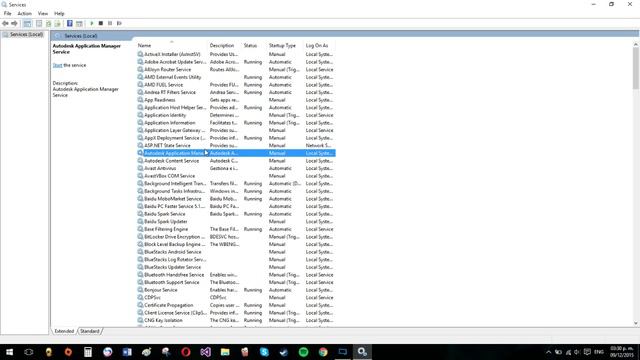Open the Windows Start button
Image resolution: width=640 pixels, height=360 pixels.
tap(9, 352)
